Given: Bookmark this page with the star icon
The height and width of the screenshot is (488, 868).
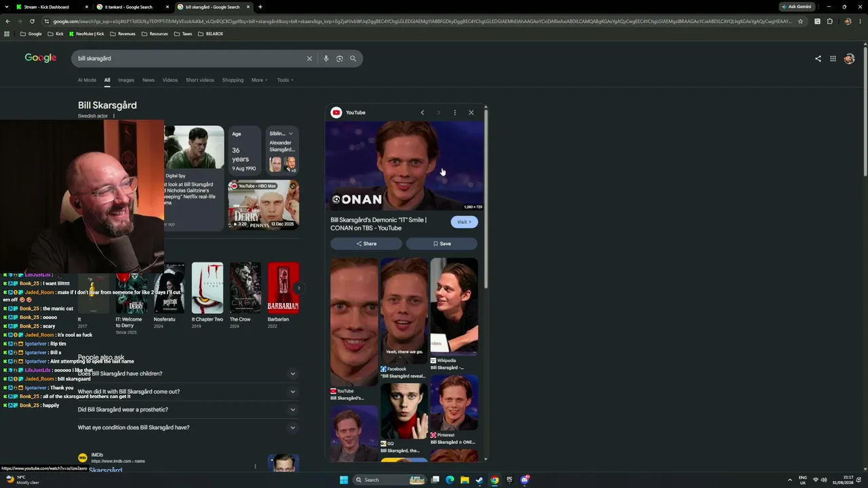Looking at the screenshot, I should pos(800,21).
